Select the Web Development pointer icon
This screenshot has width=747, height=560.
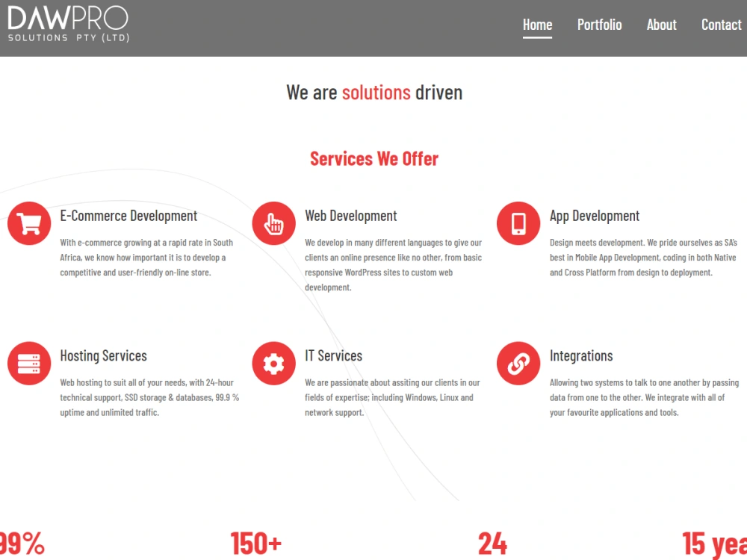(273, 223)
